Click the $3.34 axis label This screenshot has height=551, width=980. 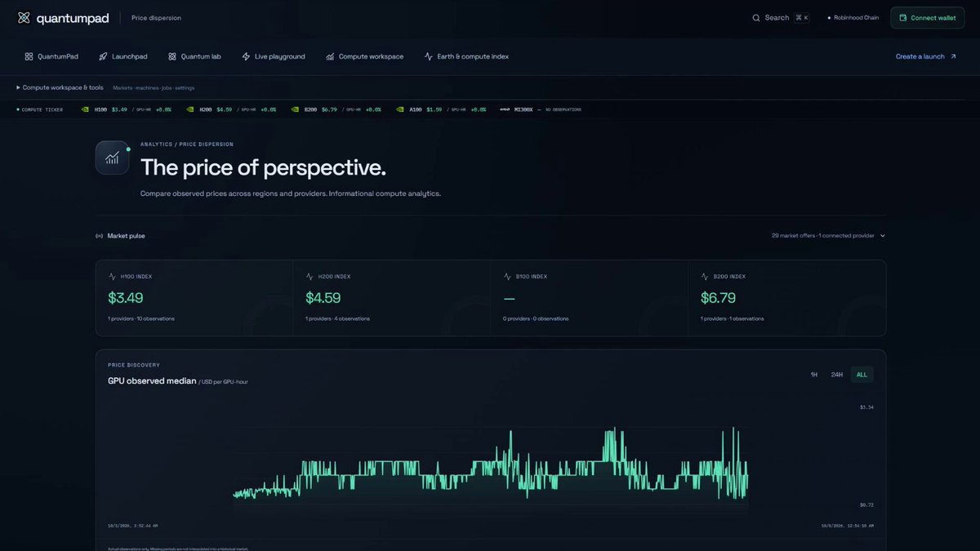click(866, 407)
